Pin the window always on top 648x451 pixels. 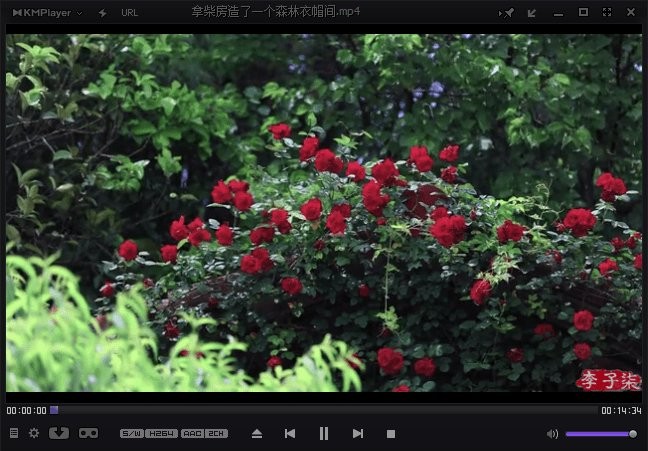(x=508, y=12)
